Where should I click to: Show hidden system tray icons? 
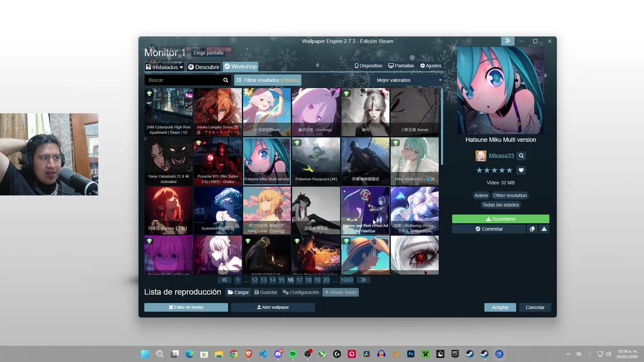pyautogui.click(x=568, y=354)
